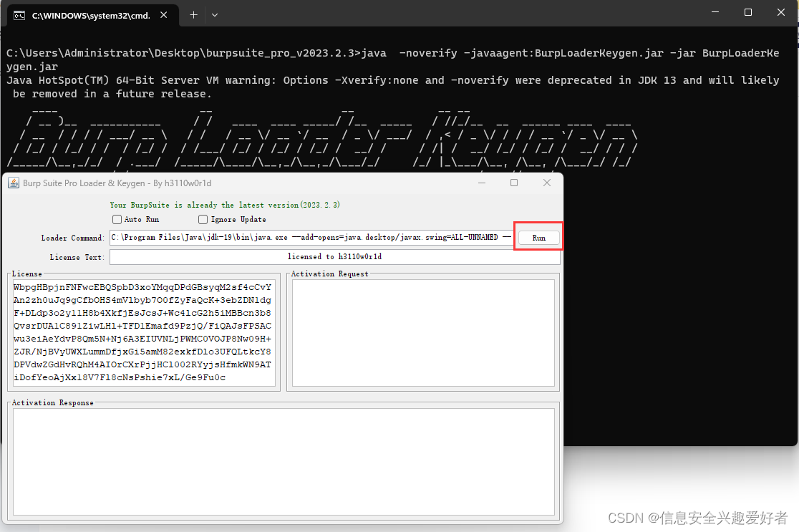Click the HotSpot VM warning line

[x=392, y=87]
